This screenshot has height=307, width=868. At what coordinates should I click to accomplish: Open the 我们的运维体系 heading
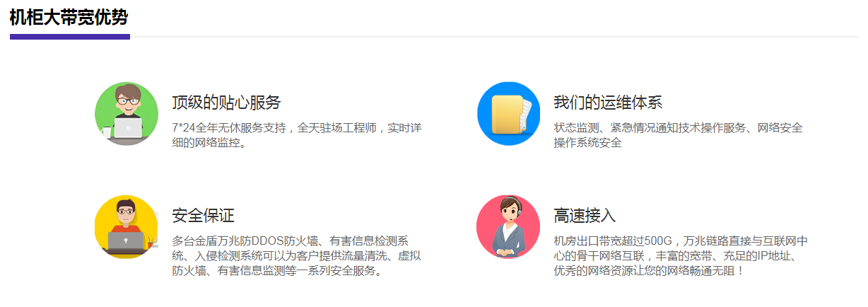pyautogui.click(x=608, y=103)
